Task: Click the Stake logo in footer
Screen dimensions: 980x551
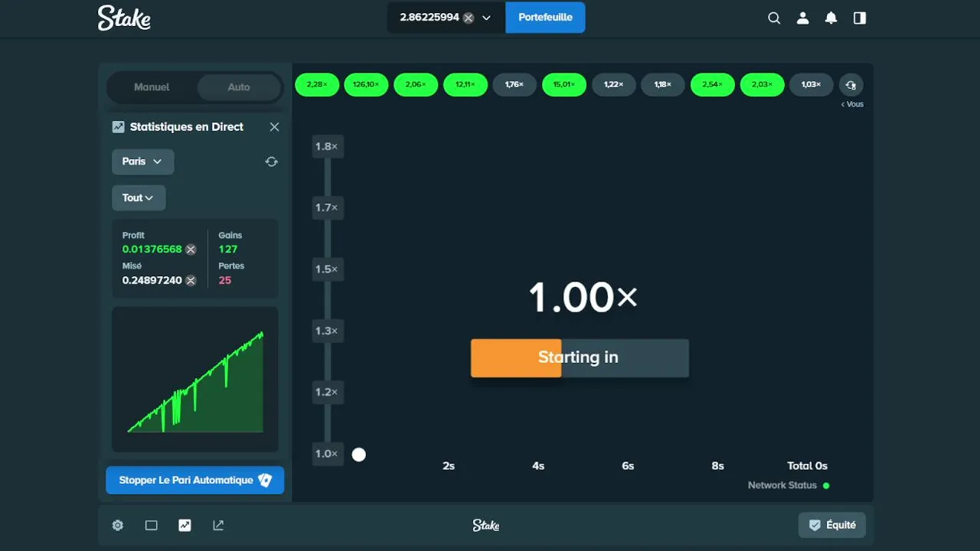Action: point(486,525)
